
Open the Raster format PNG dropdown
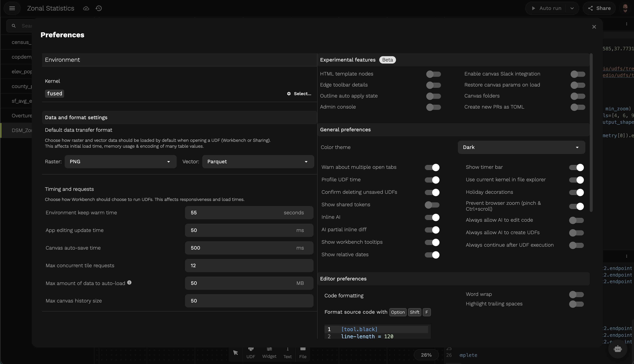[x=120, y=161]
